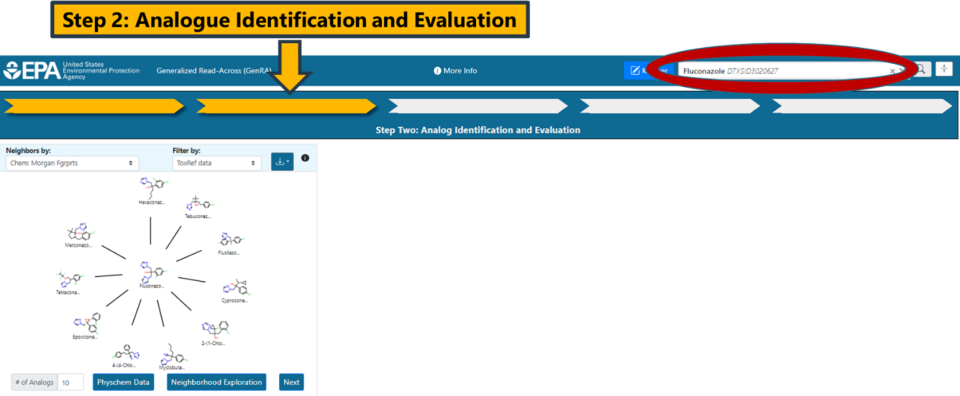Select the Cyproconazole analog structure
Screen dimensions: 960x396
pos(235,291)
